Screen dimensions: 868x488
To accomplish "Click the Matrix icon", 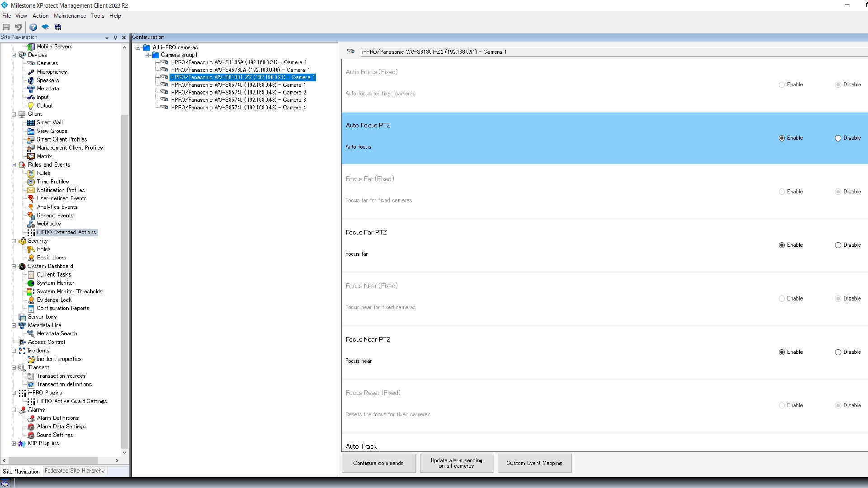I will tap(31, 156).
